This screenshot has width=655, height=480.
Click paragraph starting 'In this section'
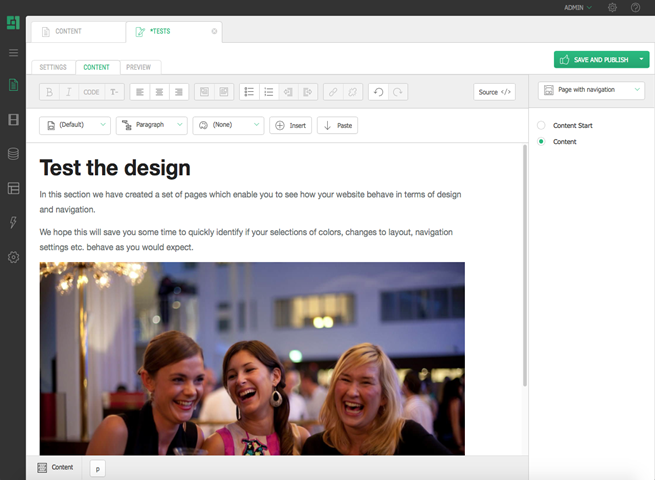pyautogui.click(x=250, y=202)
